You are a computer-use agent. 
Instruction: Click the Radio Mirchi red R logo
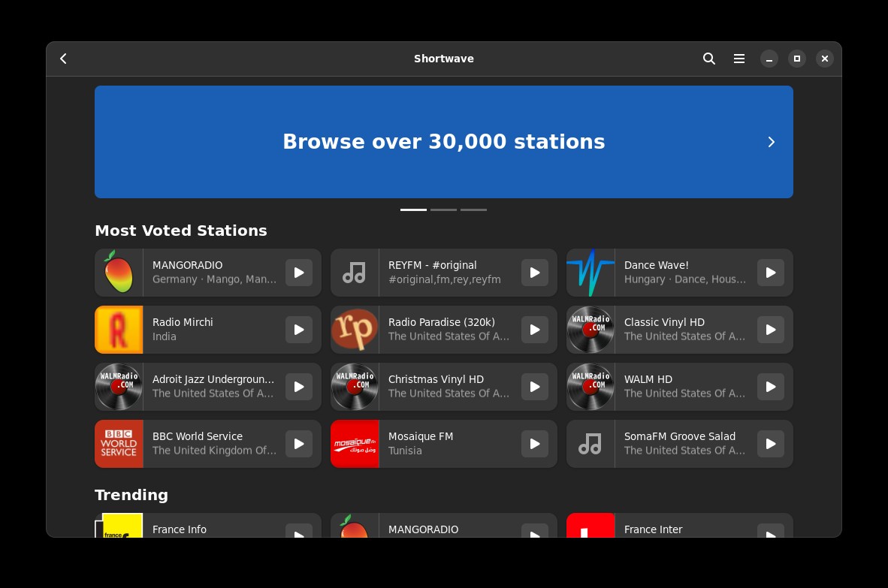(x=119, y=330)
